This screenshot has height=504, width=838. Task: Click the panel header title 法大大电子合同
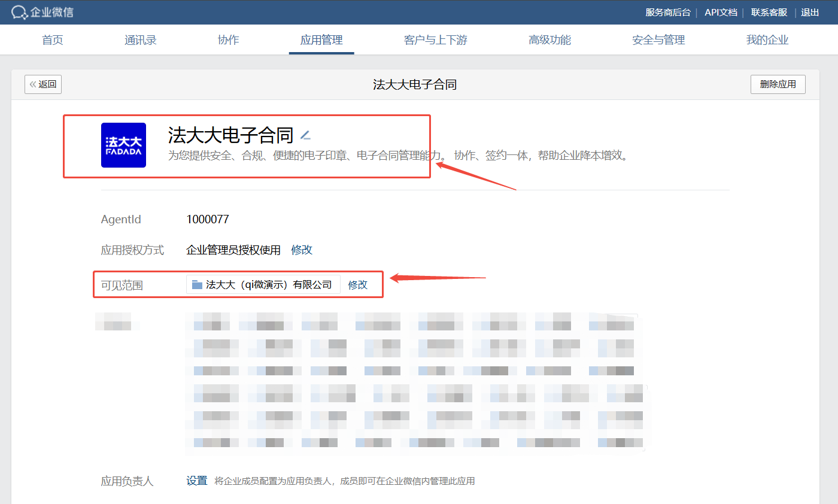415,84
